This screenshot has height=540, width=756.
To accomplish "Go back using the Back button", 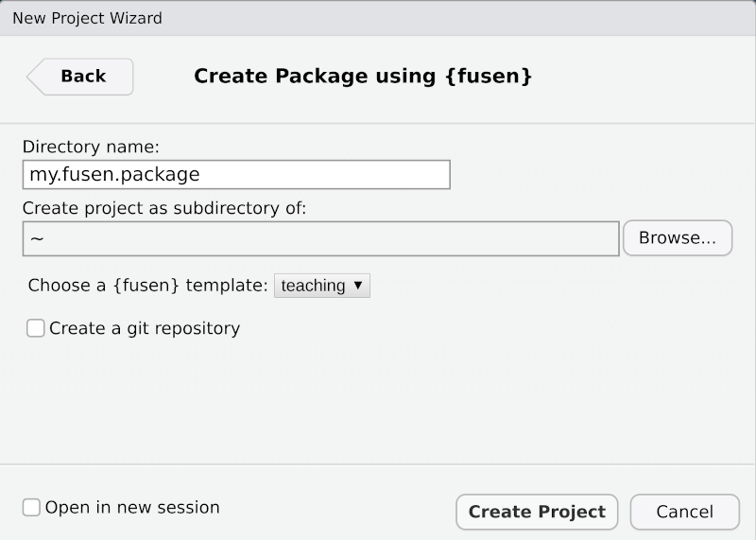I will (83, 77).
